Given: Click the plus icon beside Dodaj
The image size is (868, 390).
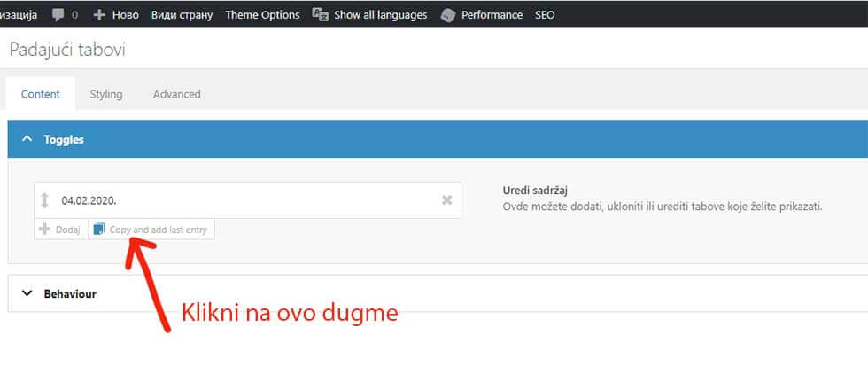Looking at the screenshot, I should (x=45, y=229).
